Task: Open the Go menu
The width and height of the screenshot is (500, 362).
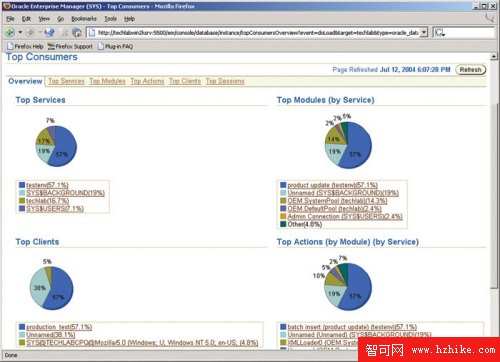Action: coord(60,19)
